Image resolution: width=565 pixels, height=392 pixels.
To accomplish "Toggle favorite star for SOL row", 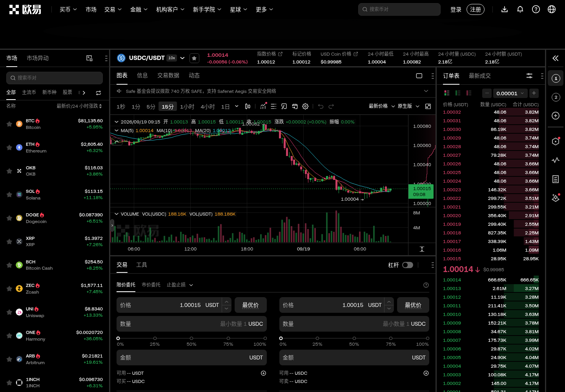I will [9, 194].
